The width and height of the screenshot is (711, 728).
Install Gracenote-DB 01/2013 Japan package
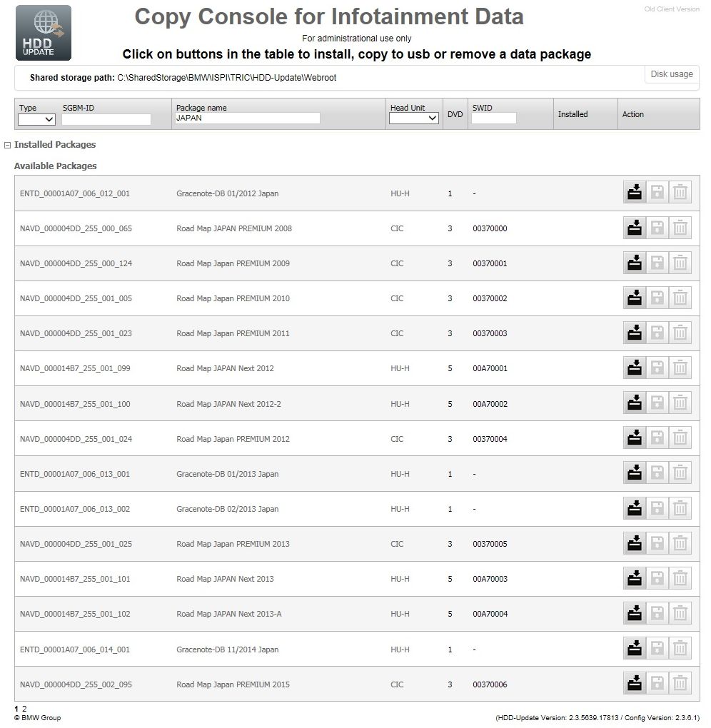[635, 473]
